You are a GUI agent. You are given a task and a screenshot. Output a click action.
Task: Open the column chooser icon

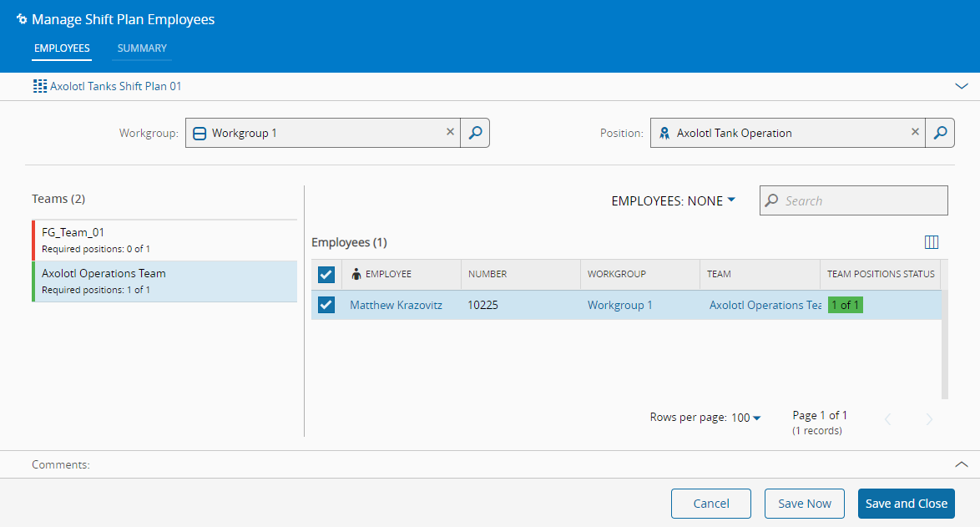coord(932,242)
